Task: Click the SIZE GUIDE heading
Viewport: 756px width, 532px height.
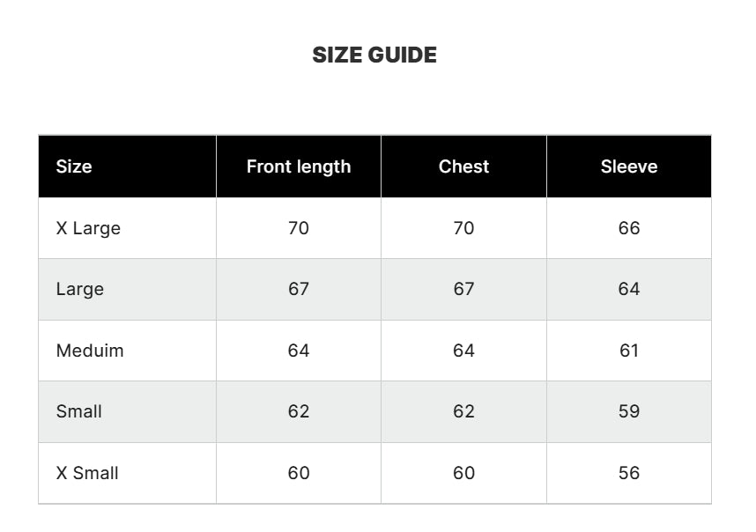Action: [374, 55]
